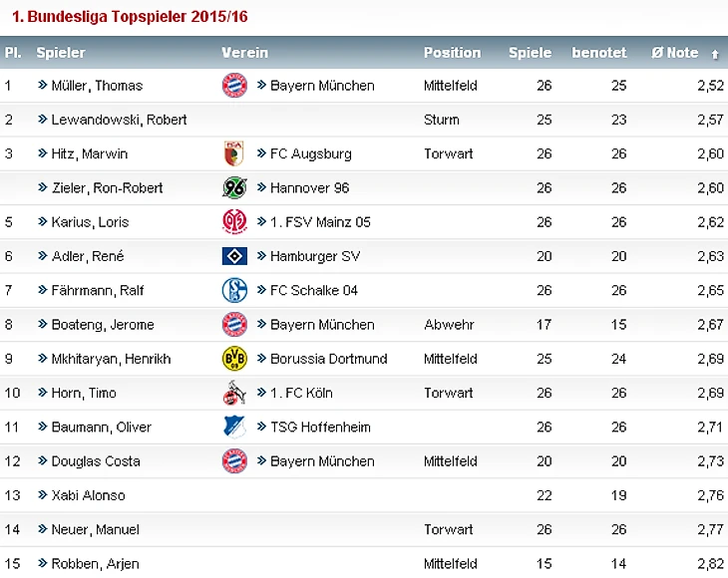728x578 pixels.
Task: Click the FC Schalke 04 crest
Action: coord(234,290)
